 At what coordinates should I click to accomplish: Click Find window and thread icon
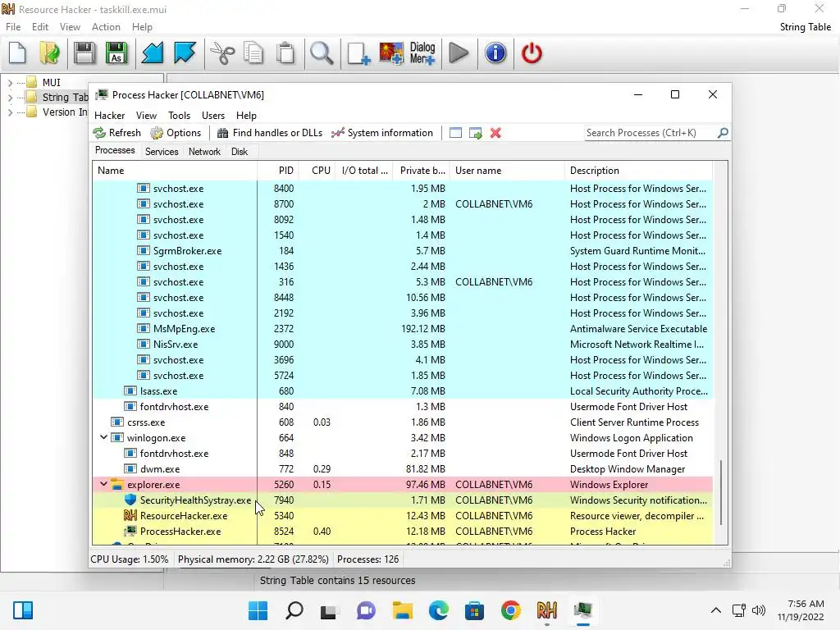[475, 133]
